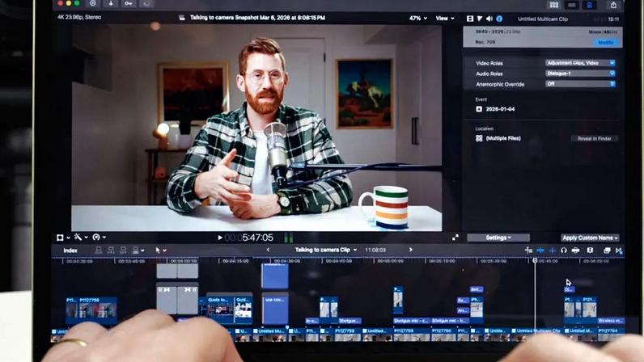Open the Talking to camera Clip dropdown
This screenshot has height=362, width=644.
(326, 250)
